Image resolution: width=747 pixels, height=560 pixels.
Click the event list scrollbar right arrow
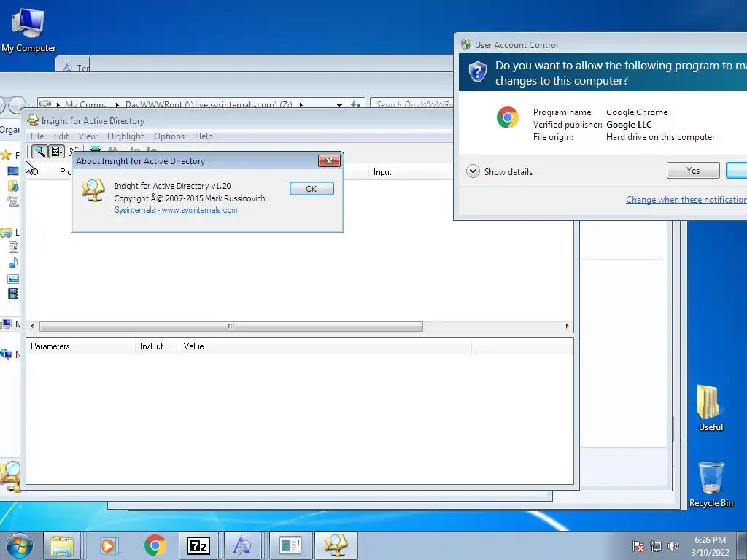[x=567, y=326]
